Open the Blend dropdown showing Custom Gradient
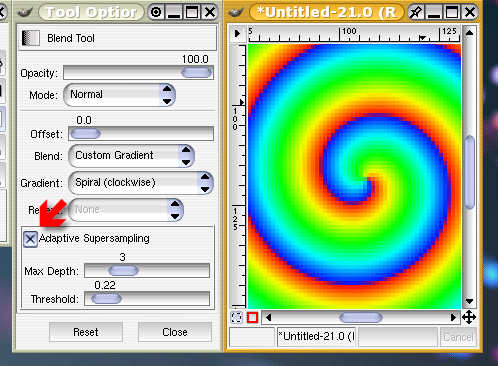 [x=131, y=156]
